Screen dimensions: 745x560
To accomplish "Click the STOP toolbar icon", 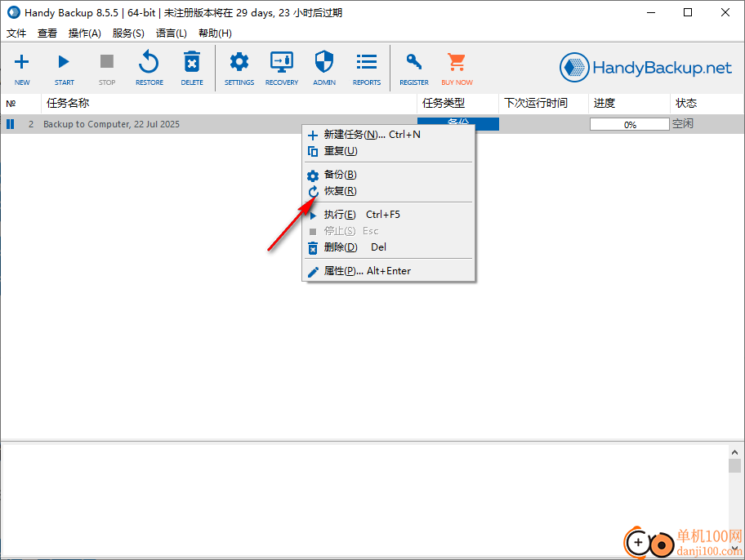I will pyautogui.click(x=107, y=69).
